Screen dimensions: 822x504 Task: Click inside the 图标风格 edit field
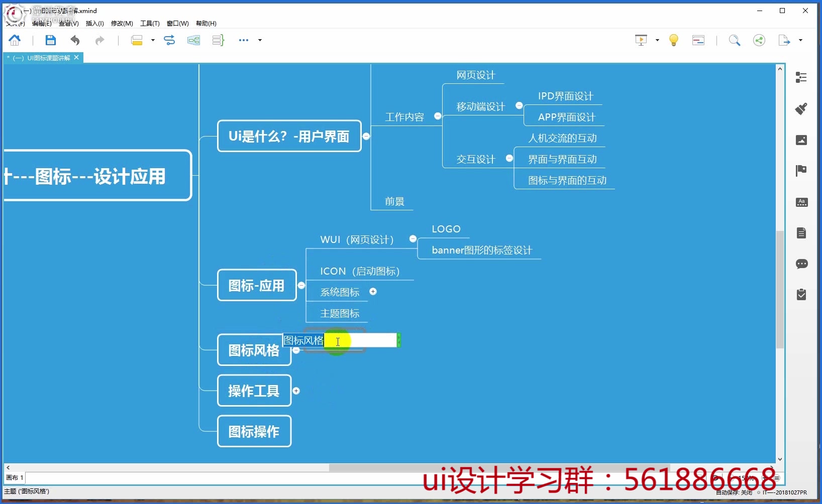[x=340, y=340]
